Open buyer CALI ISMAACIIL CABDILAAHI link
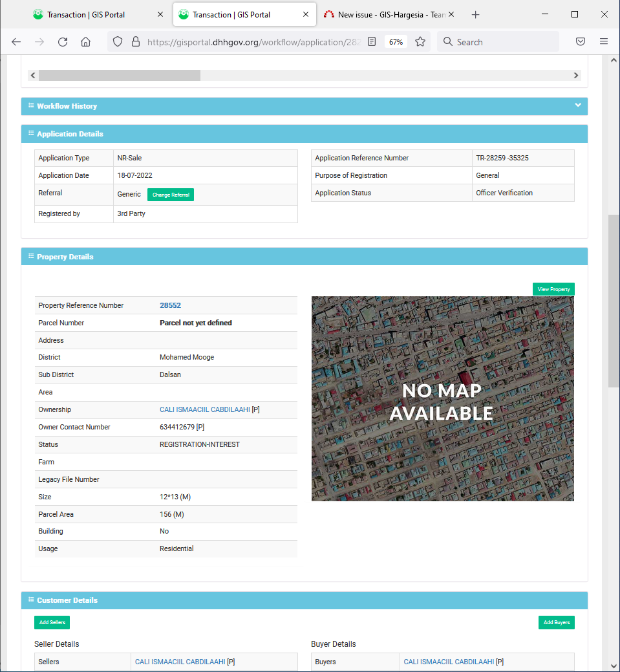620x672 pixels. pos(449,662)
